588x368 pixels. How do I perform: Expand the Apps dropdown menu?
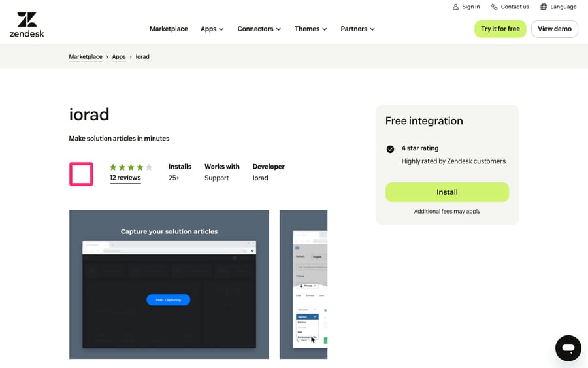[x=212, y=29]
